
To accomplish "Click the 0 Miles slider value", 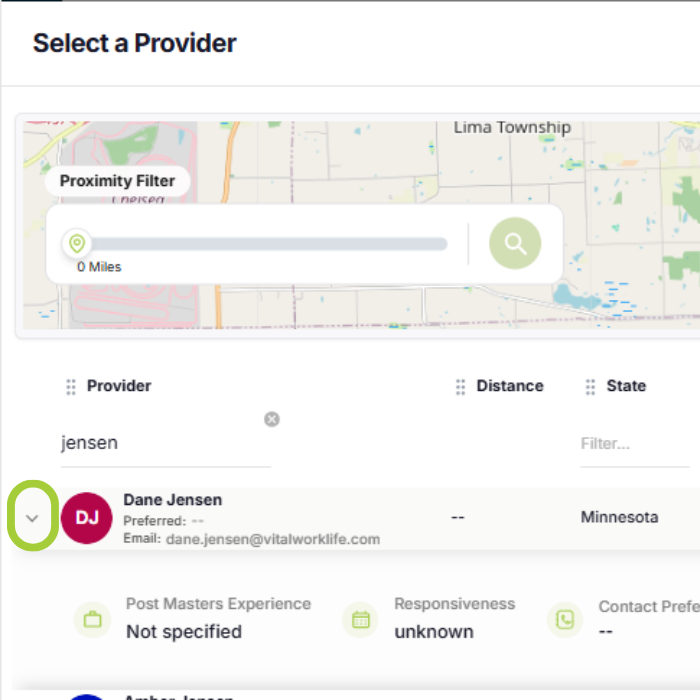I will coord(99,267).
